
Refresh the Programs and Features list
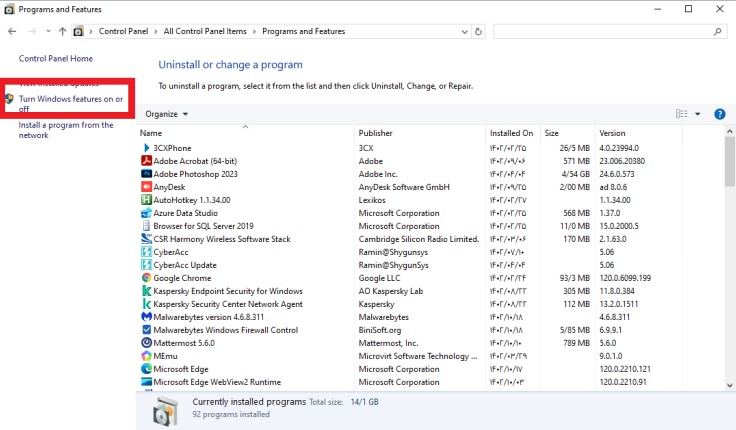tap(479, 32)
